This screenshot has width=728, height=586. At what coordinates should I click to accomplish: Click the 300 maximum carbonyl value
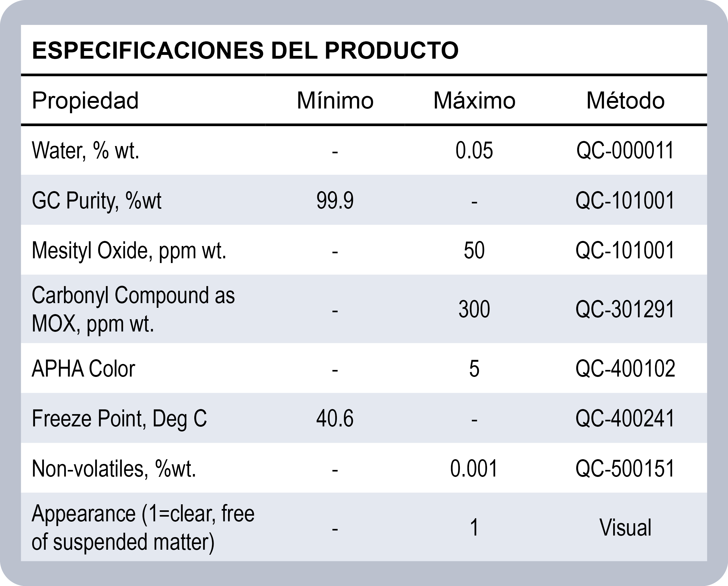pos(474,309)
